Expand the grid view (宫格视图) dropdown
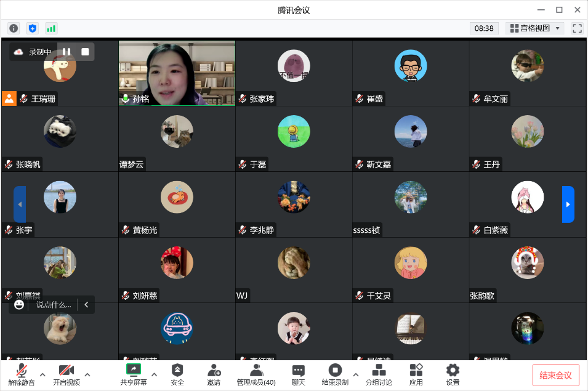This screenshot has width=588, height=391. [534, 28]
